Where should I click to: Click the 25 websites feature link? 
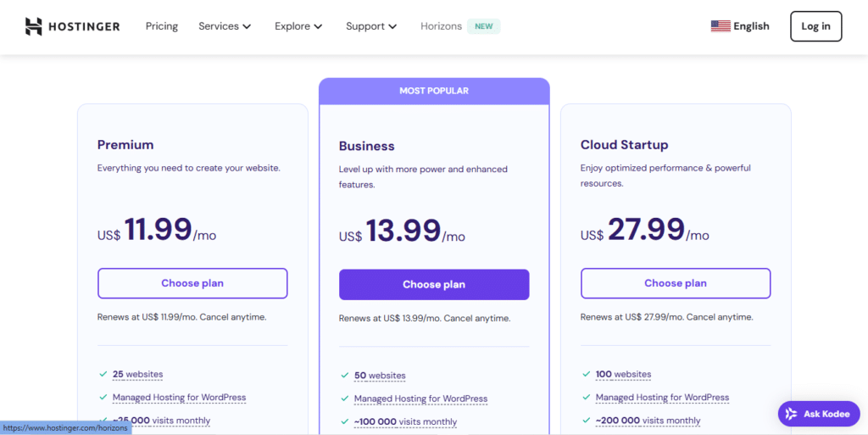138,374
